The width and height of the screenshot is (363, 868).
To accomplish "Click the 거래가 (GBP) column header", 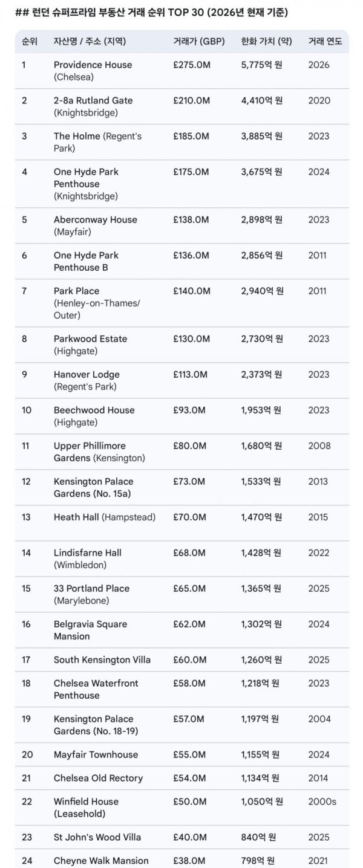I will [x=198, y=41].
